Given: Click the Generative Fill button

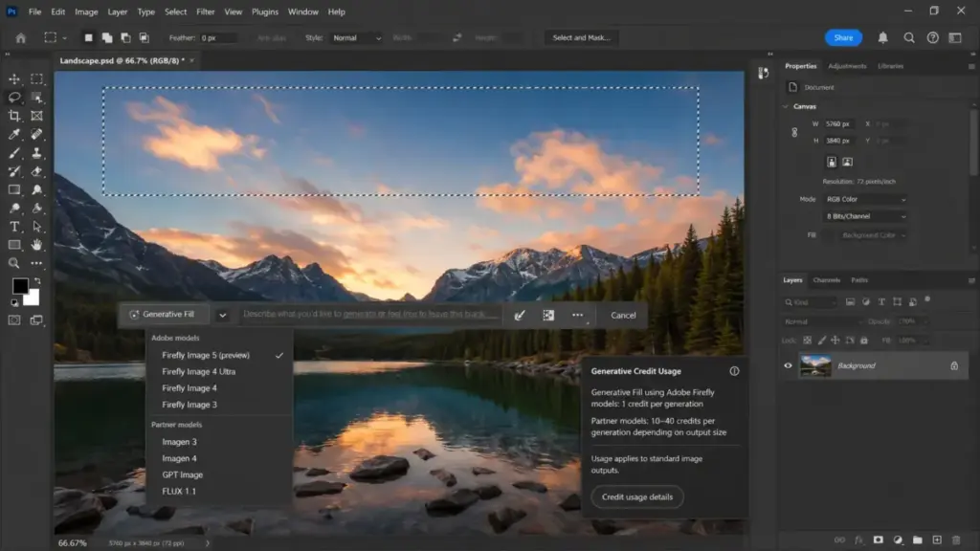Looking at the screenshot, I should [x=163, y=315].
